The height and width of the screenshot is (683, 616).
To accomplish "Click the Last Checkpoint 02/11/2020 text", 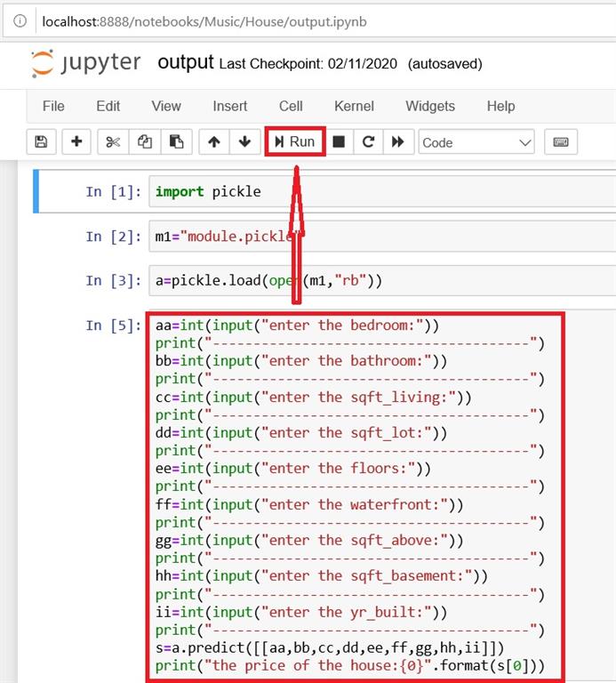I will (x=308, y=64).
